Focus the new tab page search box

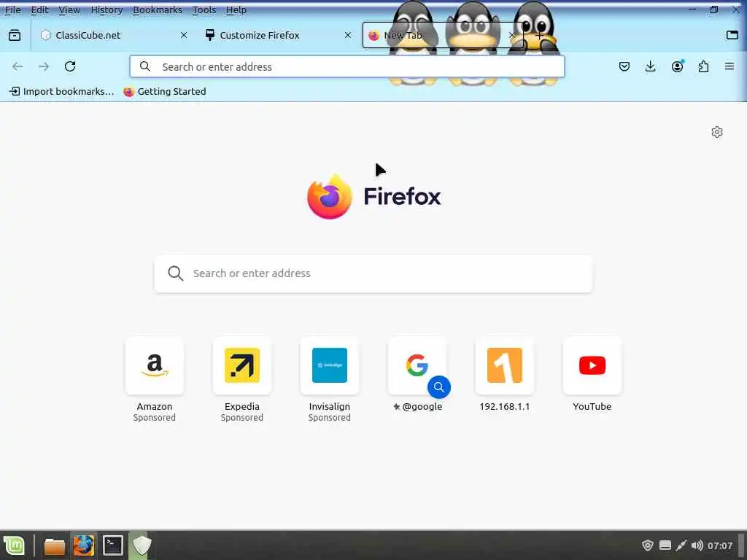[373, 273]
